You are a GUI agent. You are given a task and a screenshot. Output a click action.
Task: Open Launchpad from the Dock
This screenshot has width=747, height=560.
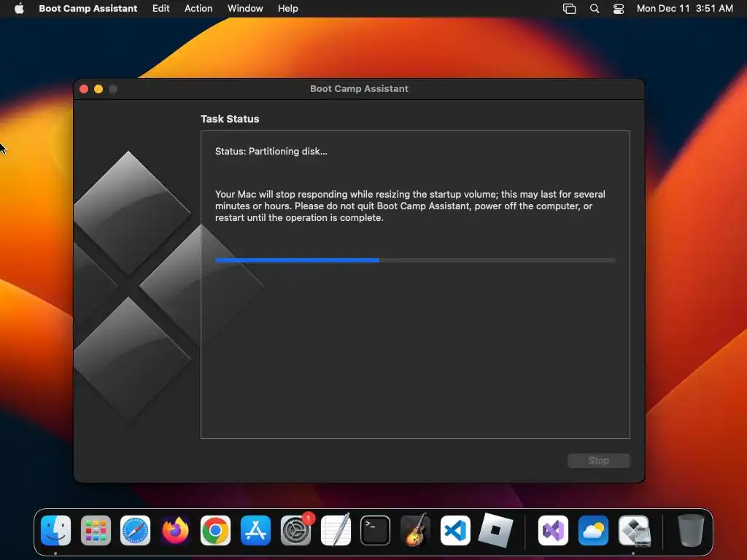[96, 531]
